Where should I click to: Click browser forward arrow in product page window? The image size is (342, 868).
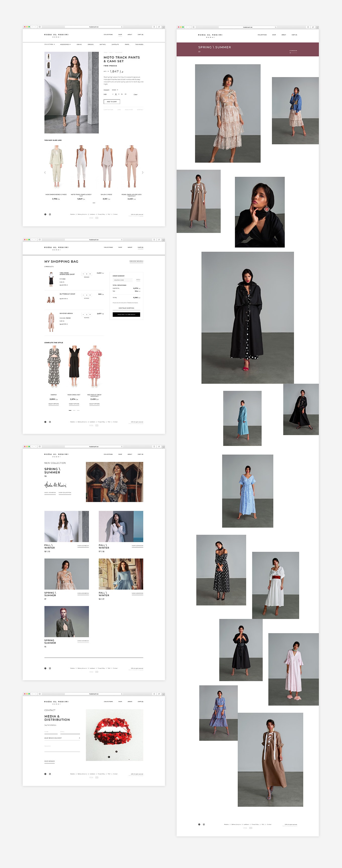(35, 27)
